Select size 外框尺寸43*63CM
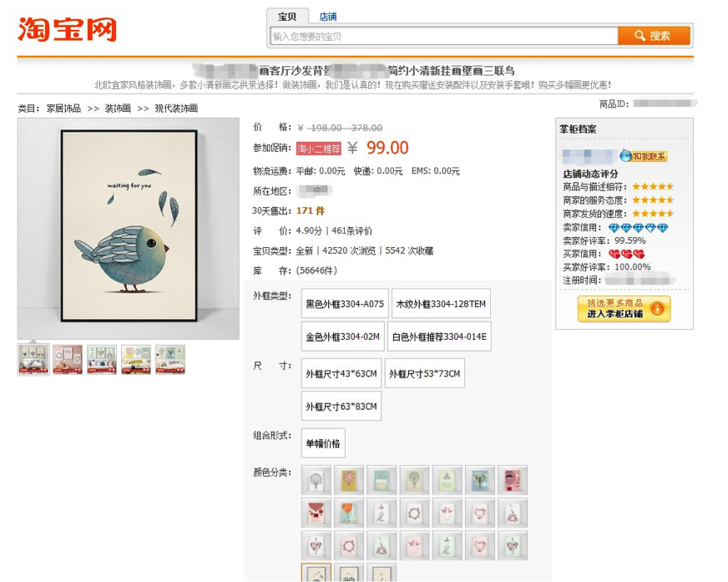Screen dimensions: 728x582 click(341, 373)
